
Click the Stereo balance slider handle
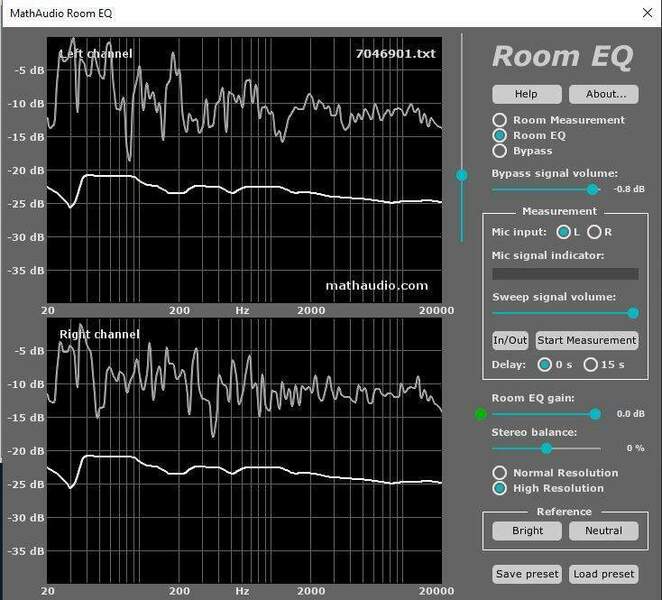[546, 448]
